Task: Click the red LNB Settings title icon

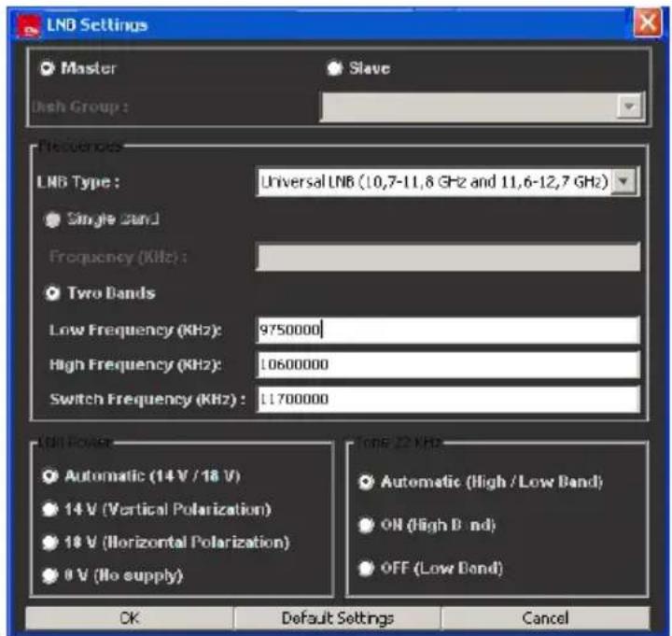Action: coord(29,26)
